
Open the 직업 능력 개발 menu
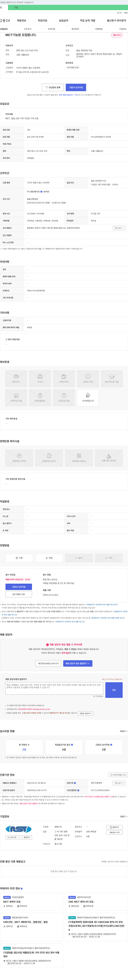(x=87, y=21)
